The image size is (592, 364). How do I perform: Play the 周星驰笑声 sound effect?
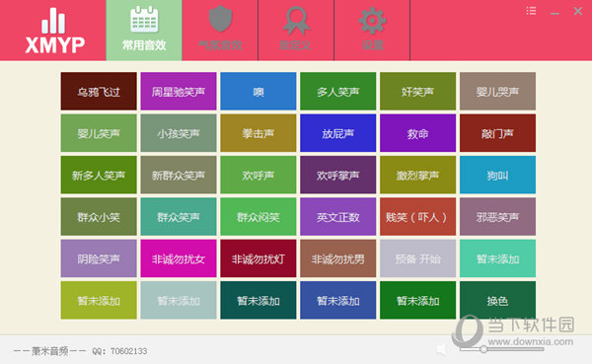point(179,92)
